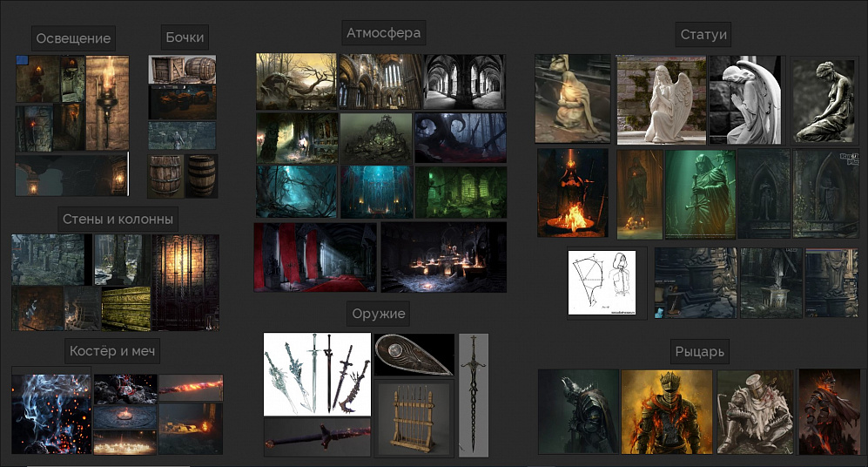Select the green glowing crypt ruins image

pyautogui.click(x=461, y=192)
